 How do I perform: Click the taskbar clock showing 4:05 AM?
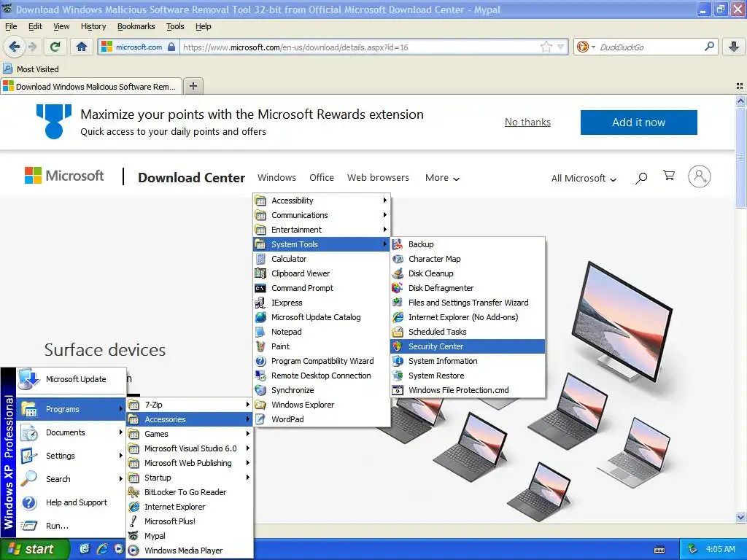pyautogui.click(x=720, y=549)
